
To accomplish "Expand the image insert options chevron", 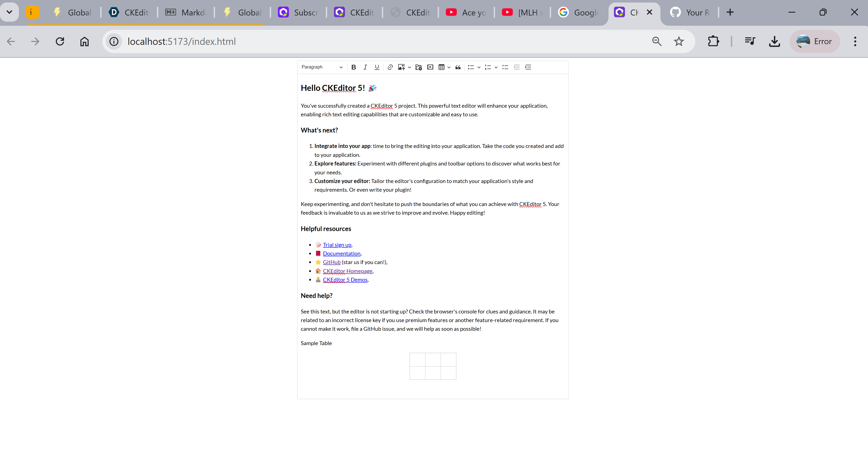I will 410,67.
